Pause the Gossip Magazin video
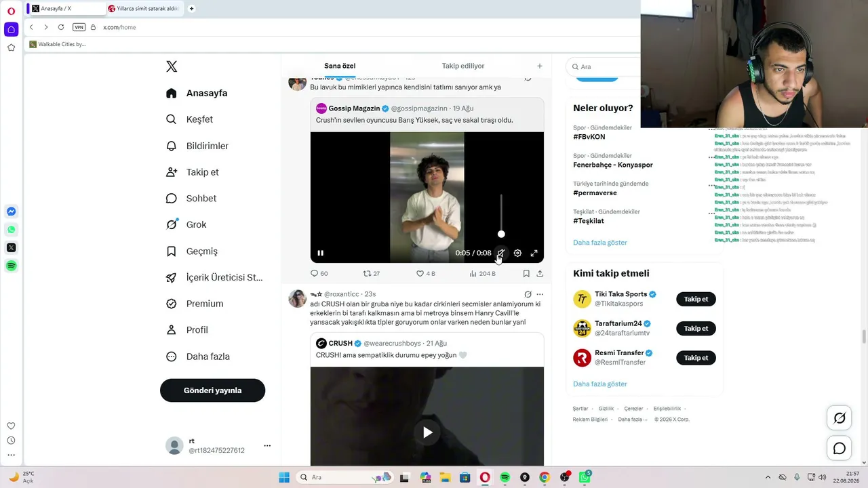 [320, 253]
